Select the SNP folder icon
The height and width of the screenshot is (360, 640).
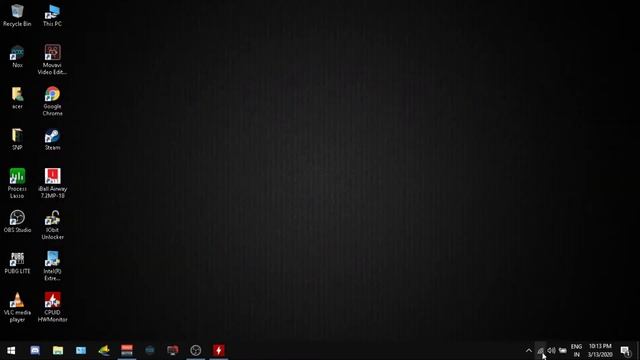pos(17,139)
